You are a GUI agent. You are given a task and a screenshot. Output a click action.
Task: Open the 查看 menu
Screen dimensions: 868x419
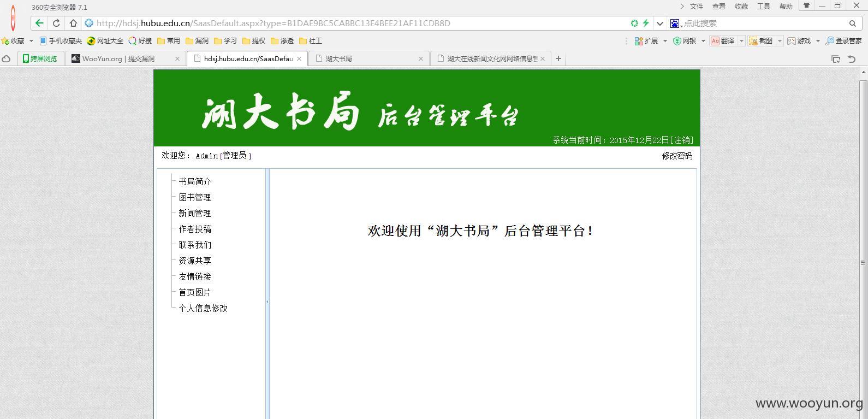[x=719, y=7]
